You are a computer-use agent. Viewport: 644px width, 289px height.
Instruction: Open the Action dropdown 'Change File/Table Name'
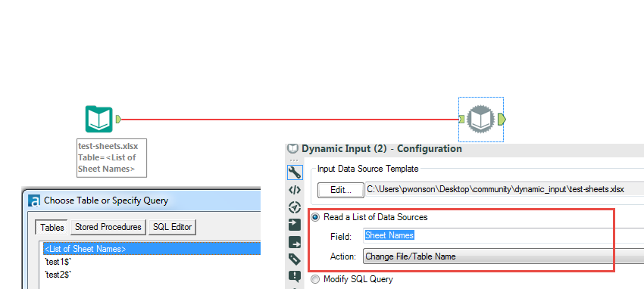click(x=503, y=256)
